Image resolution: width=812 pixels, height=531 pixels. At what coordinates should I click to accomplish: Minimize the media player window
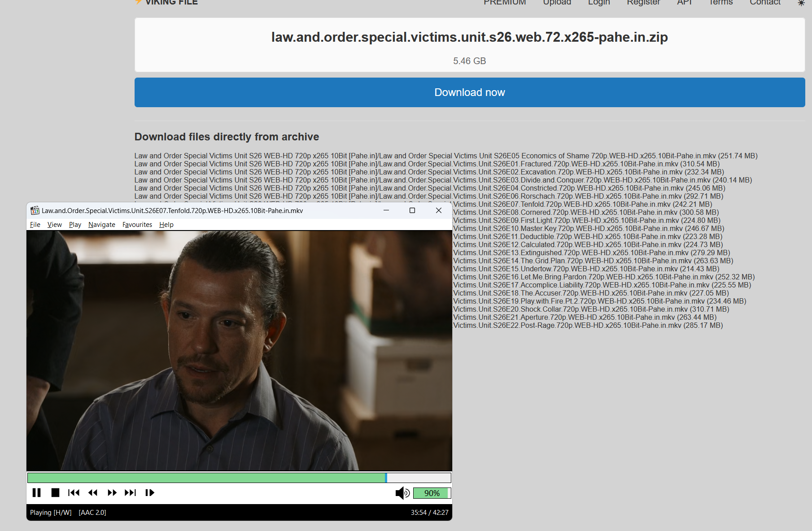tap(386, 210)
